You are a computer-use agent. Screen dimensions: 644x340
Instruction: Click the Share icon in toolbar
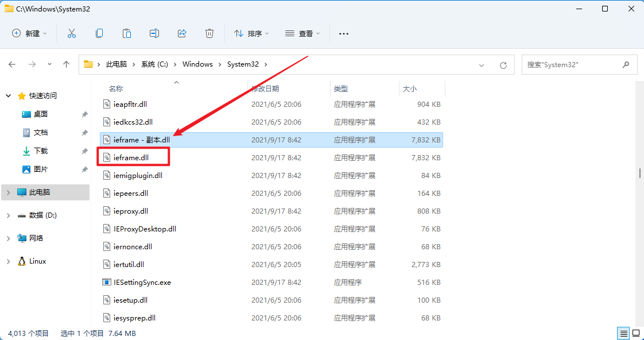(182, 34)
